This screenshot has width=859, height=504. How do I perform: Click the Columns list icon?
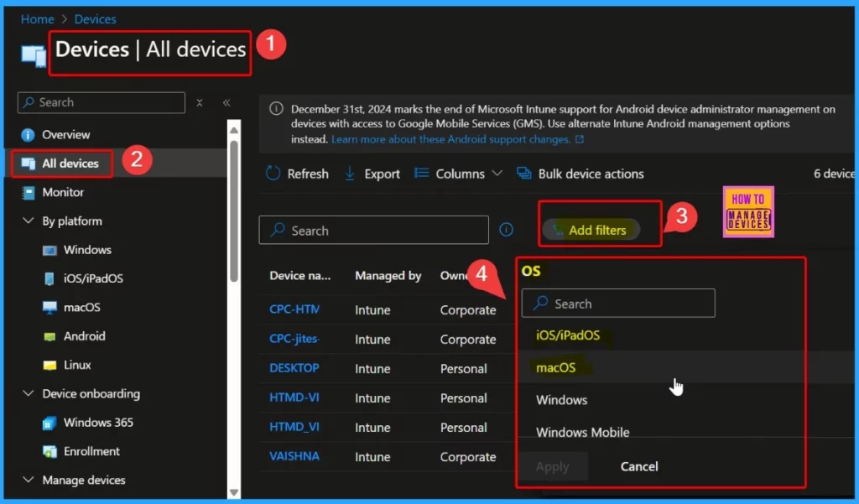click(x=421, y=173)
